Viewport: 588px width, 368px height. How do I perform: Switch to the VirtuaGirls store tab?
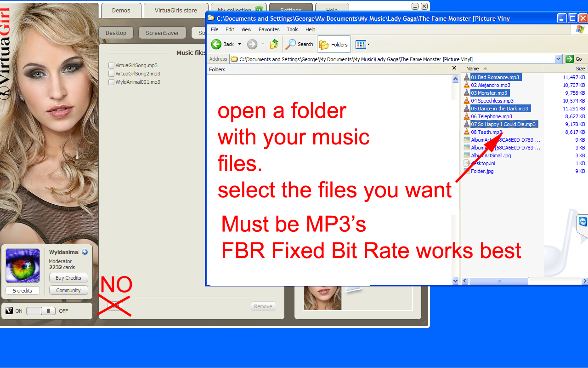click(176, 10)
